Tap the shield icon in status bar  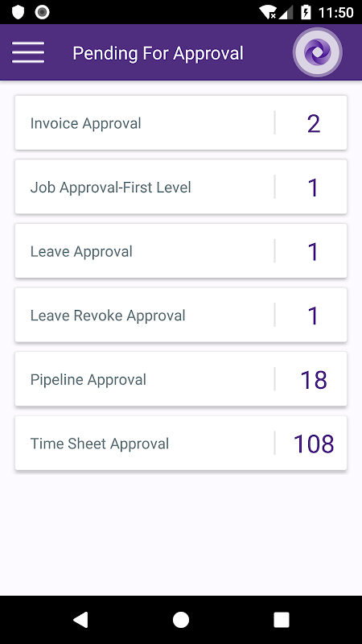18,12
